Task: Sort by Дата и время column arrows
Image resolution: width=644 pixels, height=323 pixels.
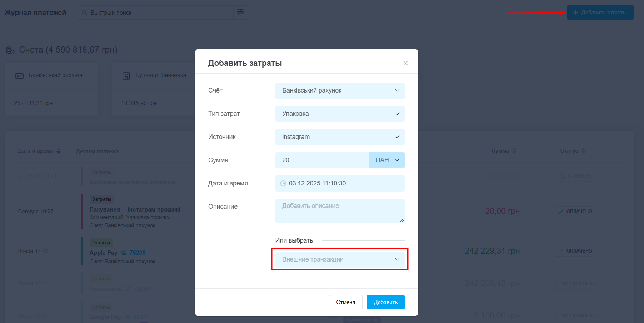Action: (x=59, y=151)
